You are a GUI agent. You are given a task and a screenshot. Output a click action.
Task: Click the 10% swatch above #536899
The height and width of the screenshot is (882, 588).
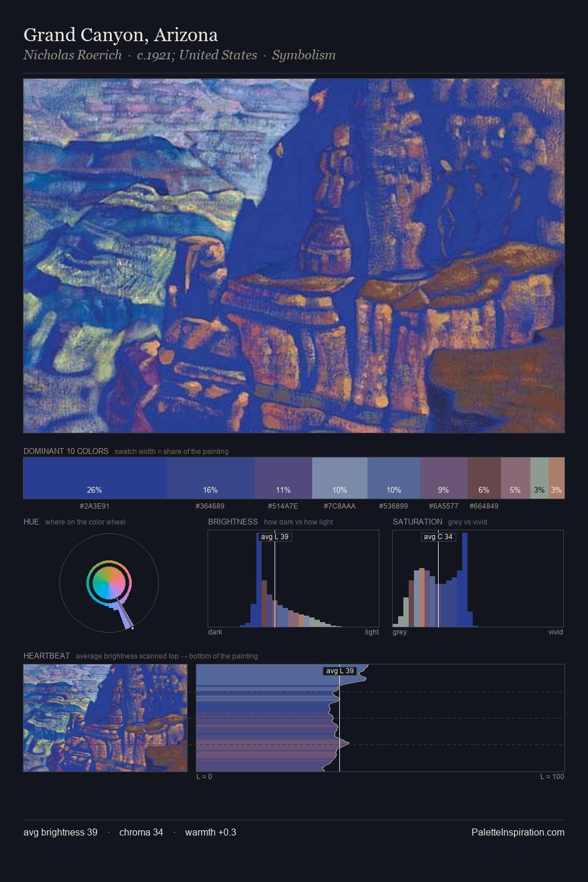tap(394, 478)
